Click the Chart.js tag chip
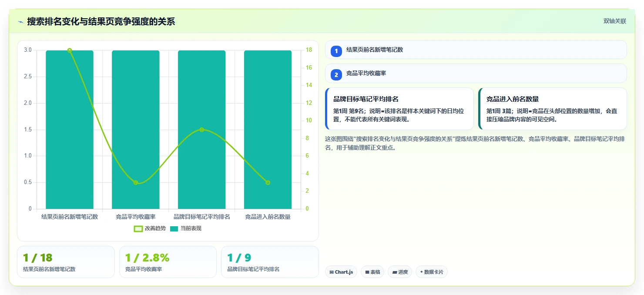Image resolution: width=644 pixels, height=295 pixels. 341,272
